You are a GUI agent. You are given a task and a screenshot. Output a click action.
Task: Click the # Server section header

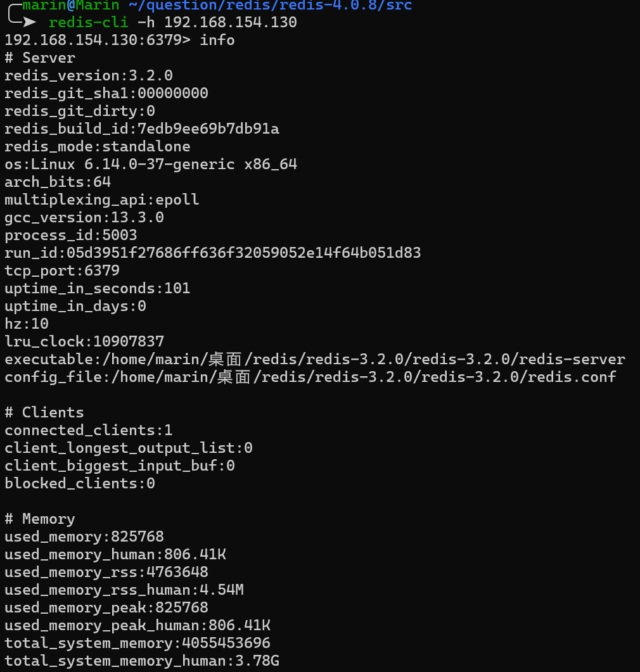coord(40,58)
